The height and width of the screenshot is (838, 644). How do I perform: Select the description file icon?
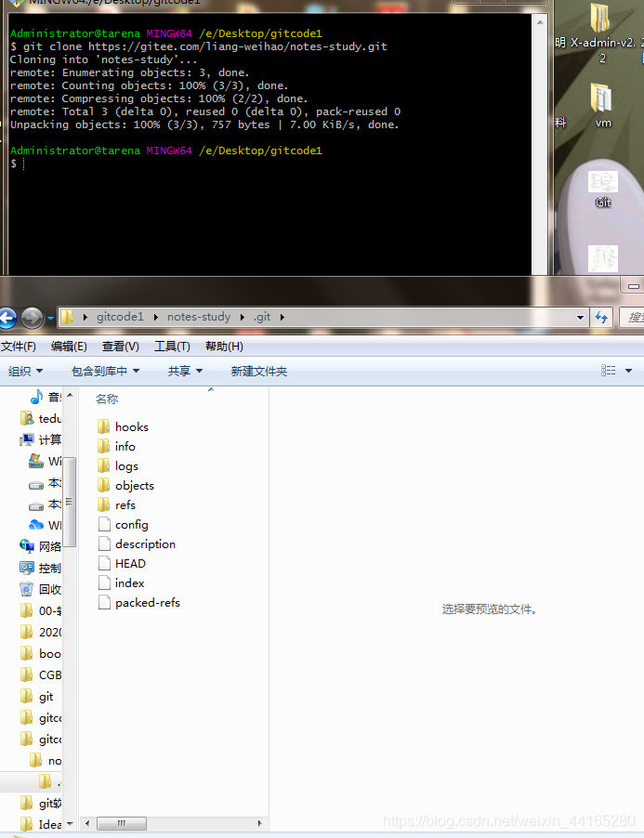click(105, 543)
